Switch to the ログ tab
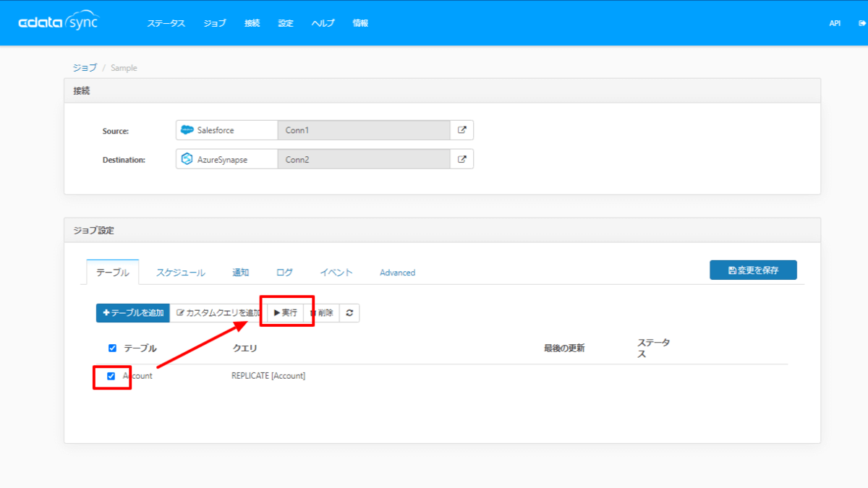 (284, 273)
